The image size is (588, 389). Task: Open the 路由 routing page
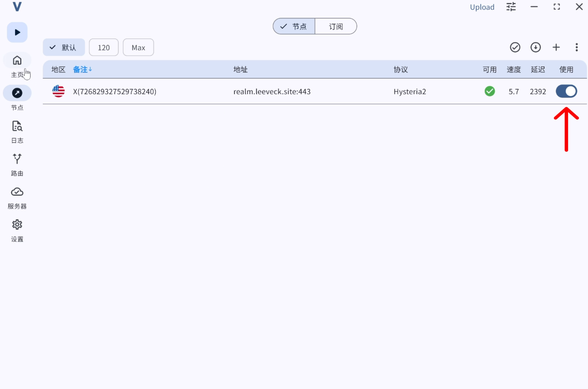(17, 165)
